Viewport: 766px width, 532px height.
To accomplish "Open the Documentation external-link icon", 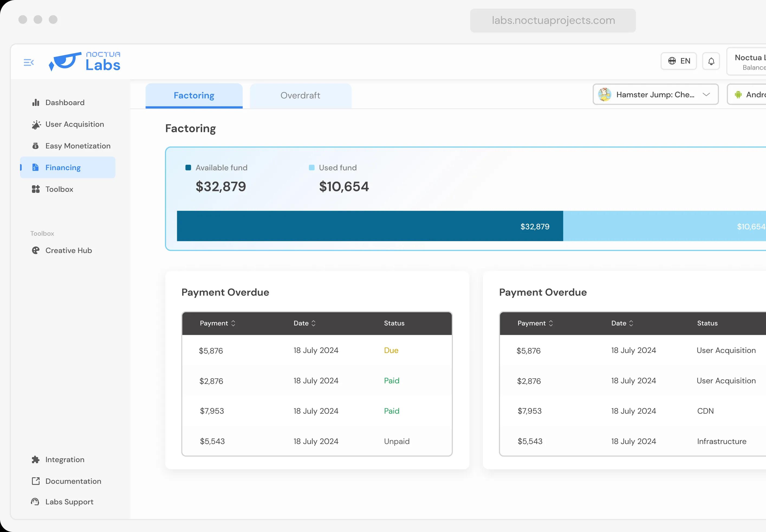I will pyautogui.click(x=36, y=481).
